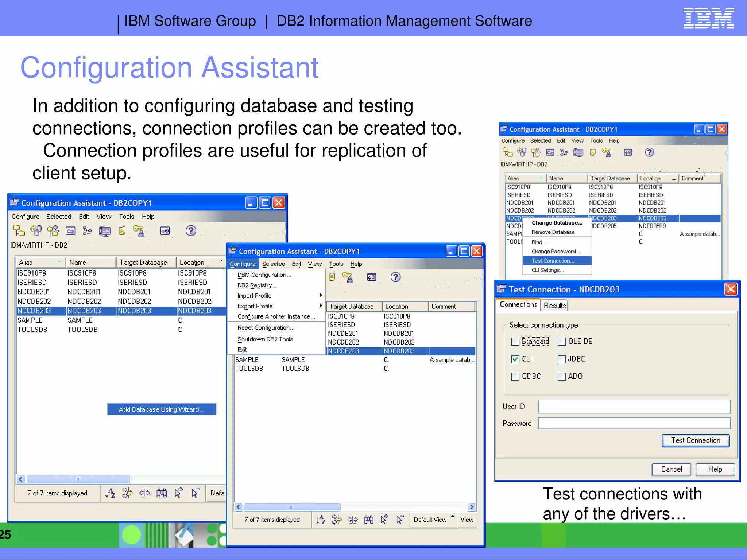
Task: Click Help button in Test Connection dialog
Action: tap(715, 469)
